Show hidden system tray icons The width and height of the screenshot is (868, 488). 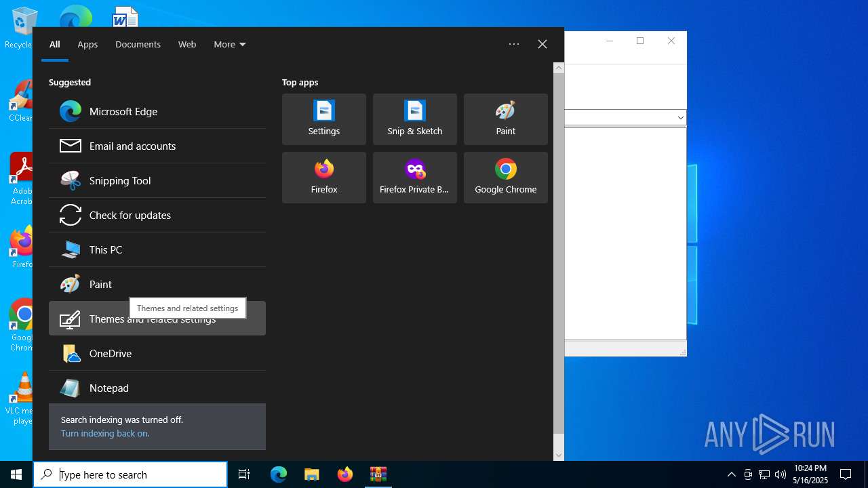point(731,474)
